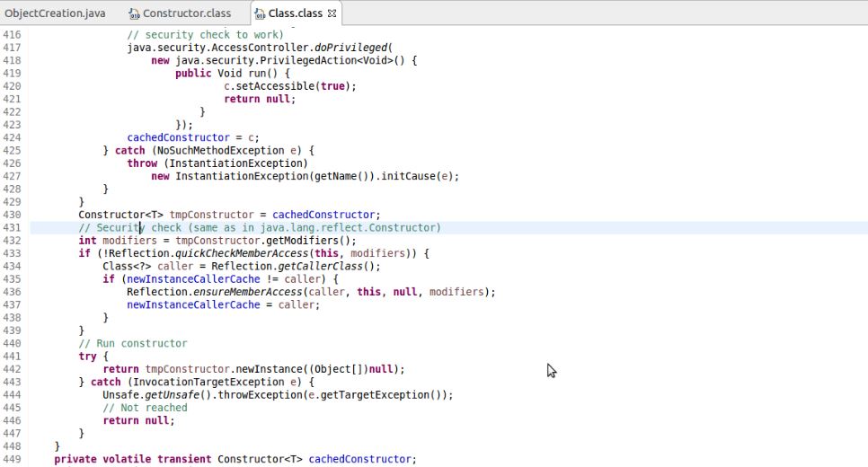
Task: Click 'cachedConstructor' field name on line 449
Action: pos(359,459)
